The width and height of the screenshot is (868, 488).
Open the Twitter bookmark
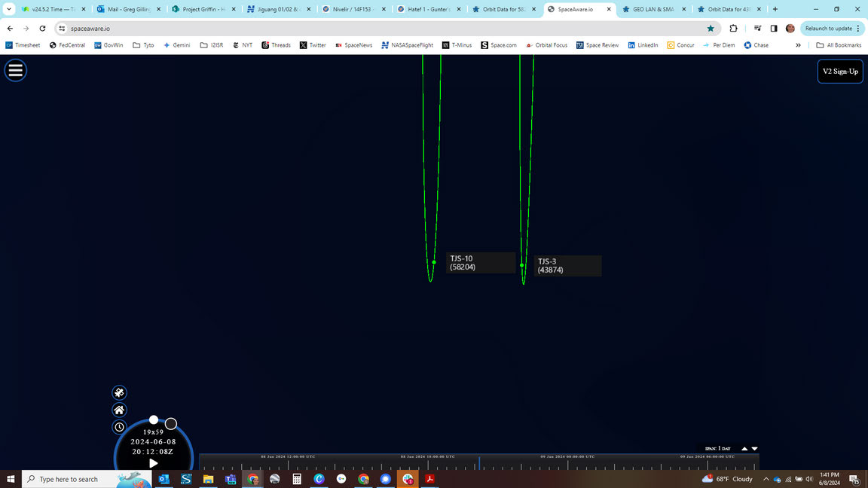tap(313, 45)
